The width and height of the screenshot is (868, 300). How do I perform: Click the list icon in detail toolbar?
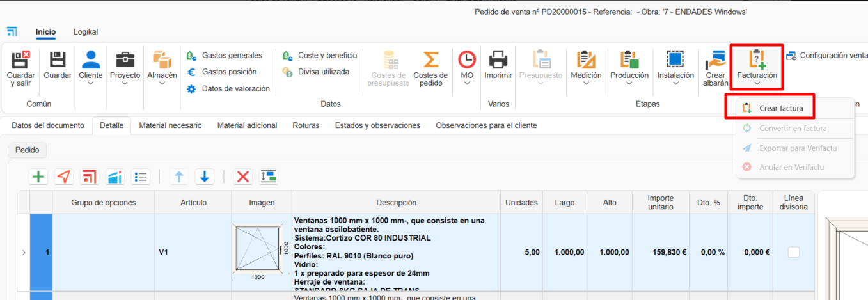tap(141, 177)
